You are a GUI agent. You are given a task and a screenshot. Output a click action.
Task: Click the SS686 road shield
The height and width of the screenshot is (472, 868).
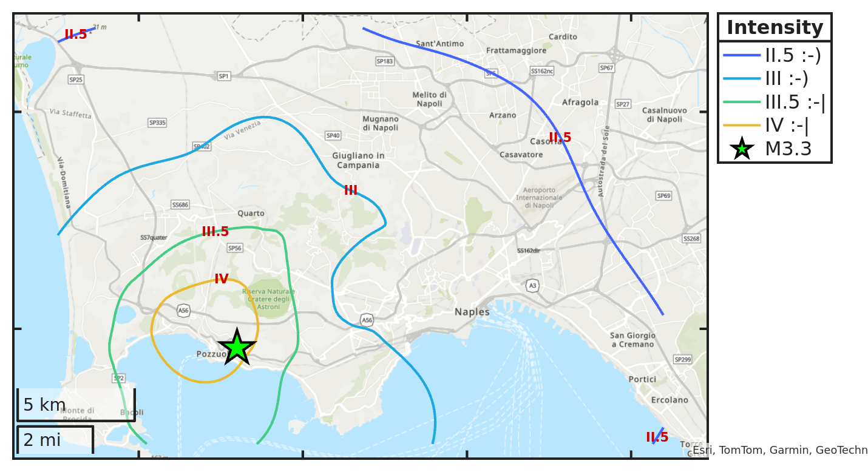(180, 204)
